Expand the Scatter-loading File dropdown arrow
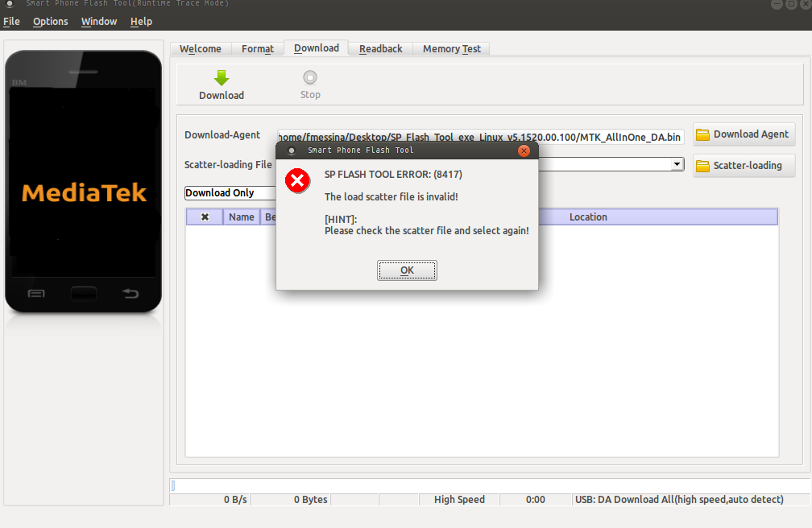This screenshot has height=528, width=812. pos(677,165)
